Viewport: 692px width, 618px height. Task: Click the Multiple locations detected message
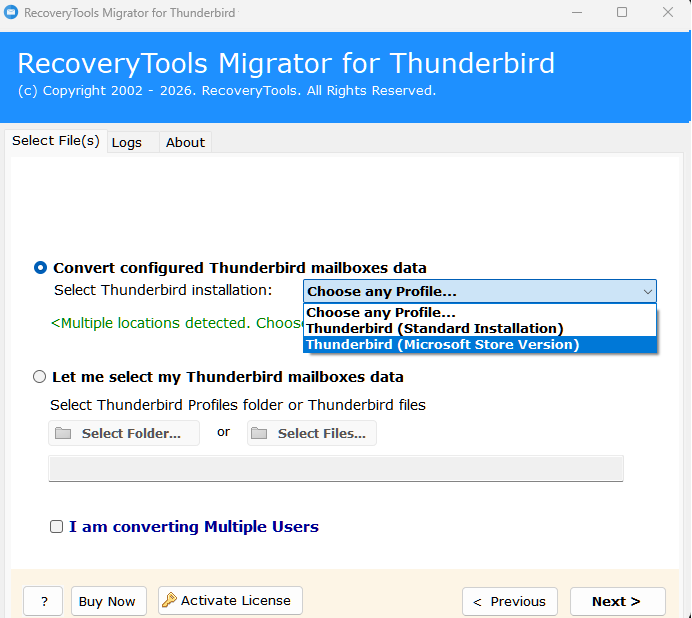tap(177, 323)
